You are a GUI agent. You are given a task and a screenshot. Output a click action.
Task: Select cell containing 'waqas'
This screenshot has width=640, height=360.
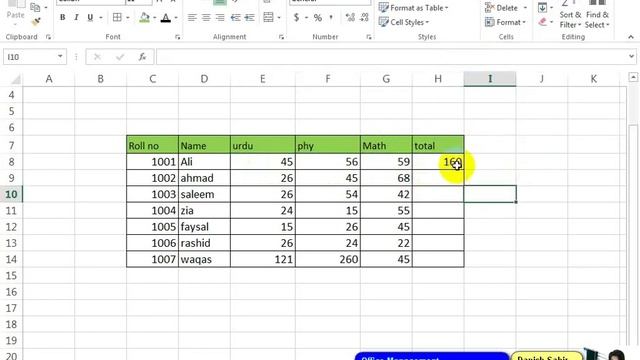pyautogui.click(x=204, y=259)
